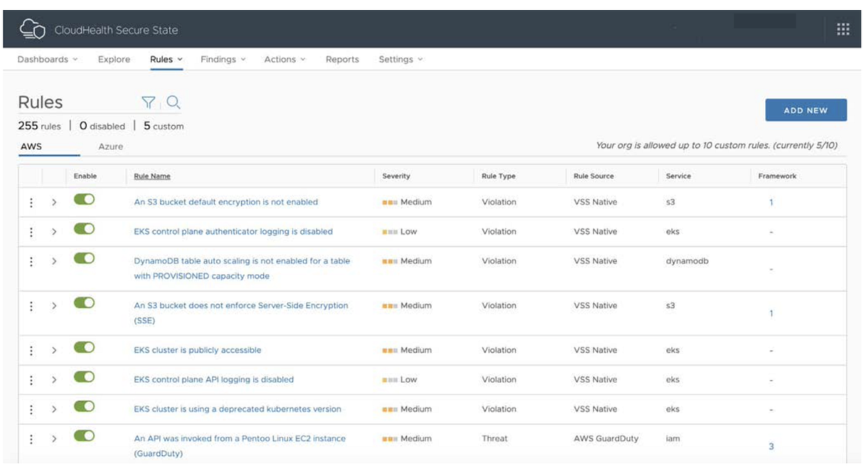The height and width of the screenshot is (474, 868).
Task: Switch to the Azure tab
Action: pyautogui.click(x=111, y=146)
